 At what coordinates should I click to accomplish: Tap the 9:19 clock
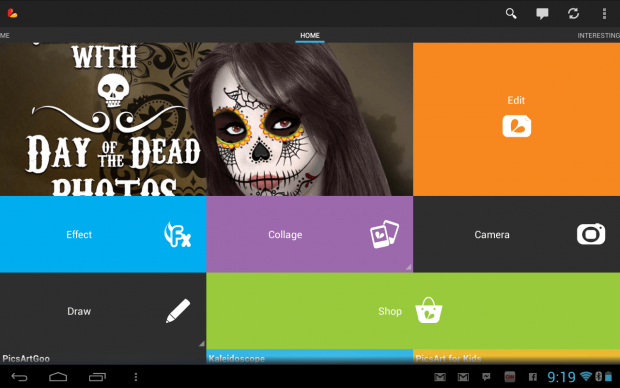coord(561,377)
